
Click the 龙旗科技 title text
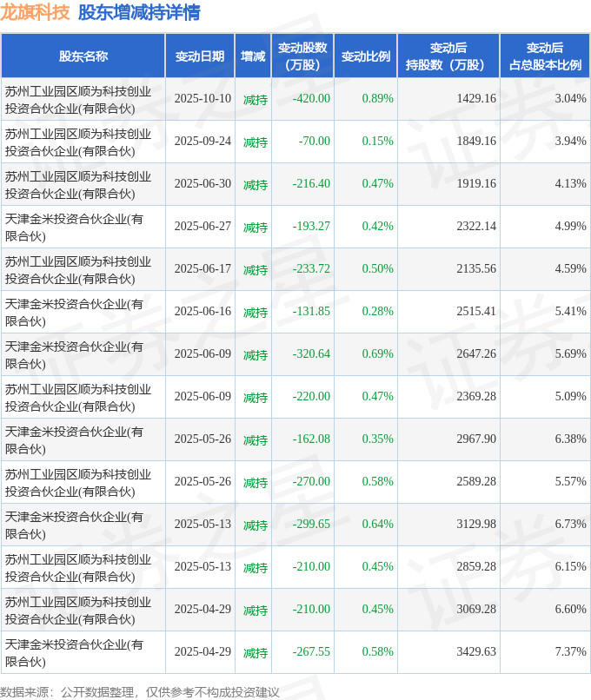(x=36, y=12)
